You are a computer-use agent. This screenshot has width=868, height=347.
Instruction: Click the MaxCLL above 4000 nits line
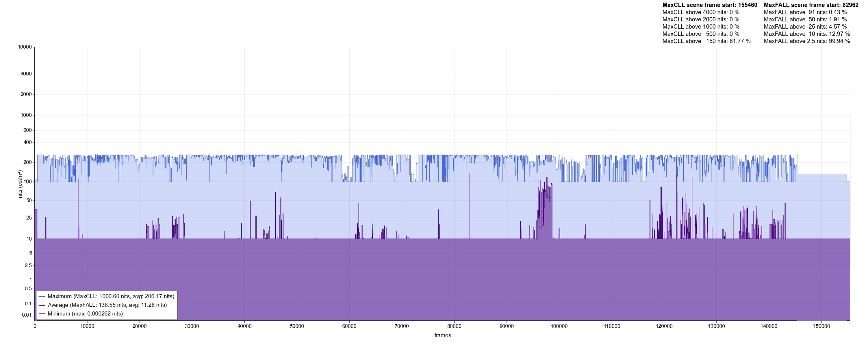coord(701,12)
